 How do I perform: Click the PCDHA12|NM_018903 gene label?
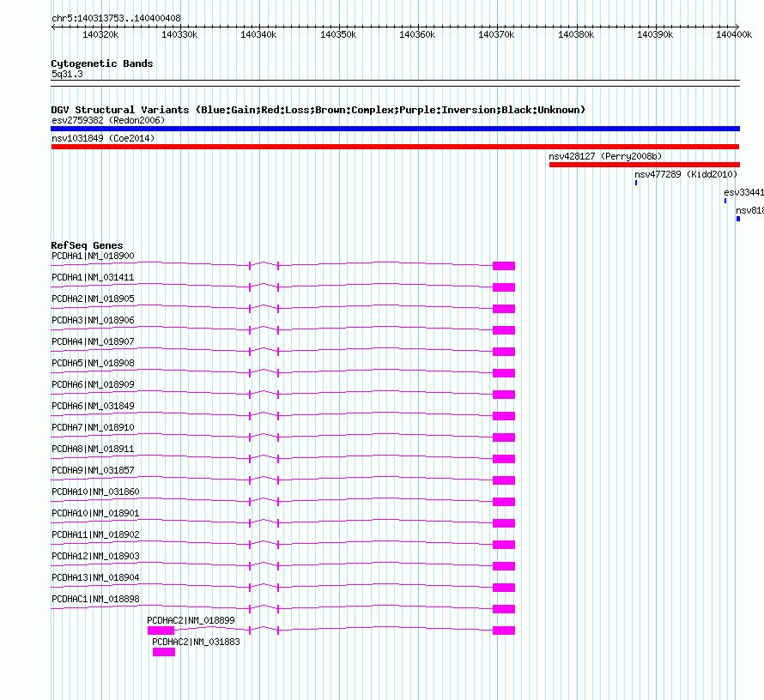(95, 556)
